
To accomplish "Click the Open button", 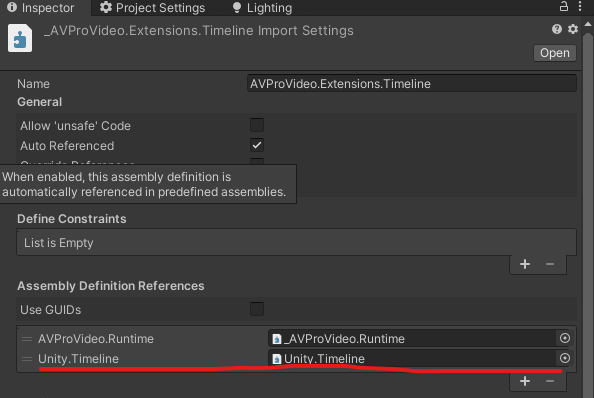I will [x=555, y=53].
